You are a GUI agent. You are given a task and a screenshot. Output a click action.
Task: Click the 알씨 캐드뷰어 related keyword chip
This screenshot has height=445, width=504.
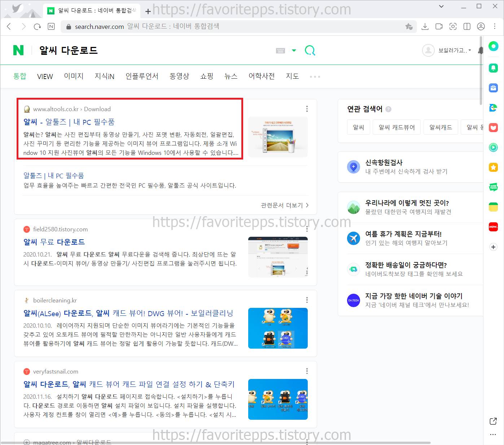pos(397,127)
